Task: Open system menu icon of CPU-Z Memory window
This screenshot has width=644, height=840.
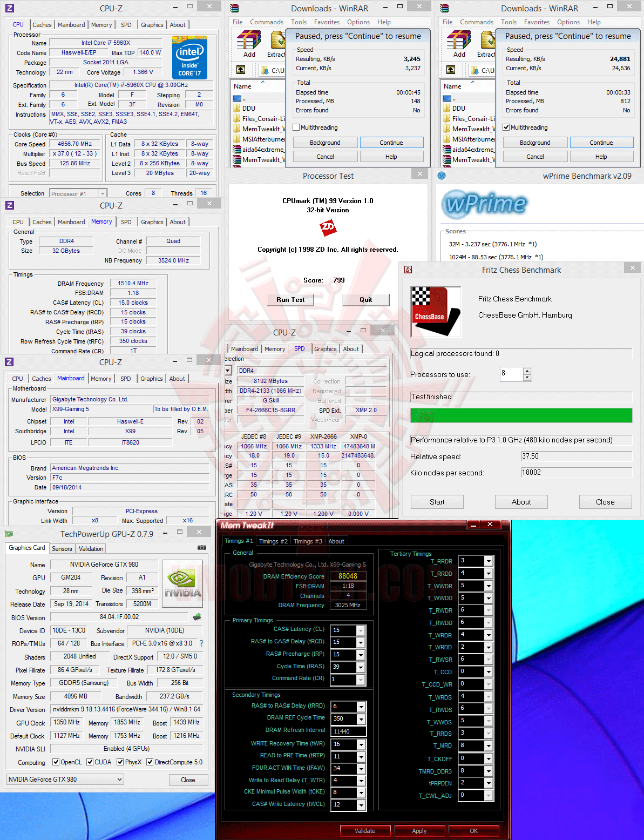Action: [x=10, y=205]
